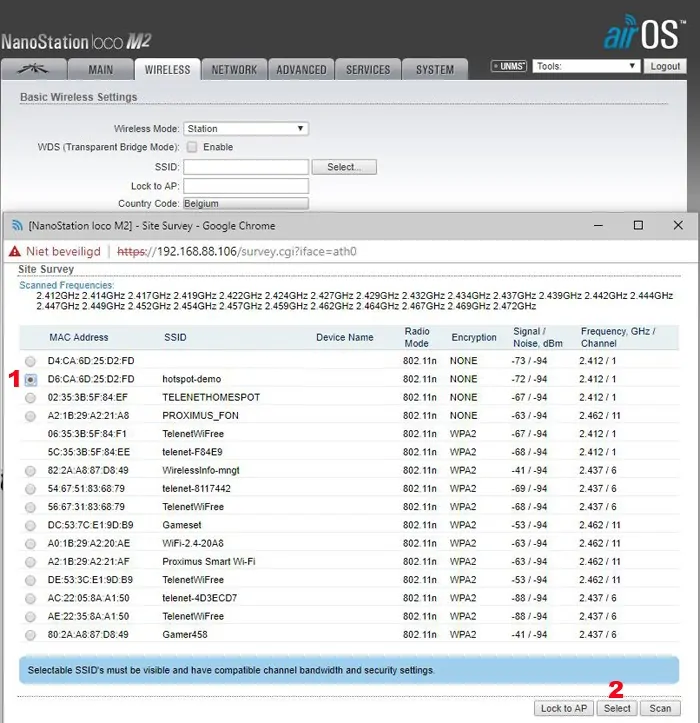Choose the TELENETHOMESPOT radio button
Image resolution: width=700 pixels, height=723 pixels.
point(31,398)
